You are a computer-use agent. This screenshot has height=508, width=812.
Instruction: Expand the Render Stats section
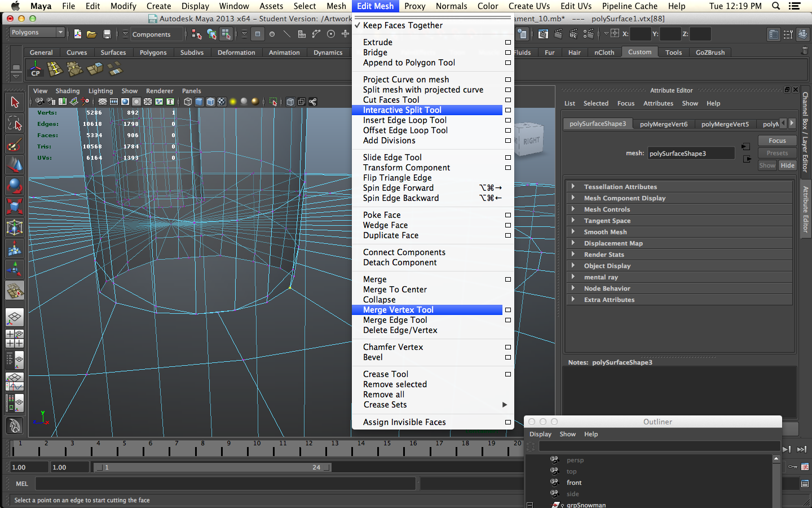[x=679, y=255]
